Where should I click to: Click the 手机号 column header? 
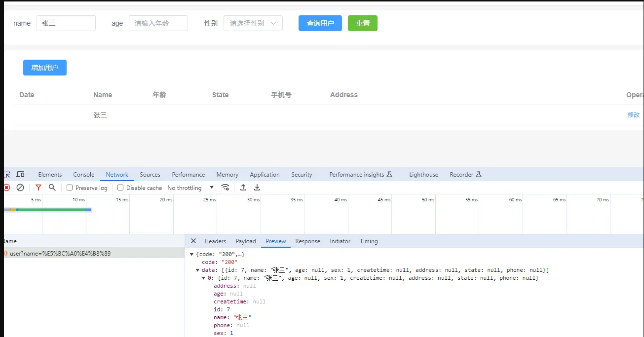pyautogui.click(x=281, y=95)
